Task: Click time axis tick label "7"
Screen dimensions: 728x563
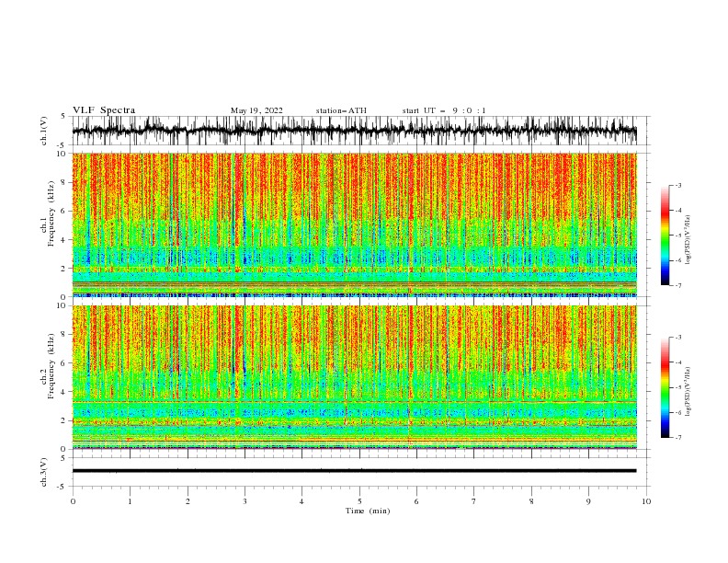Action: tap(474, 501)
